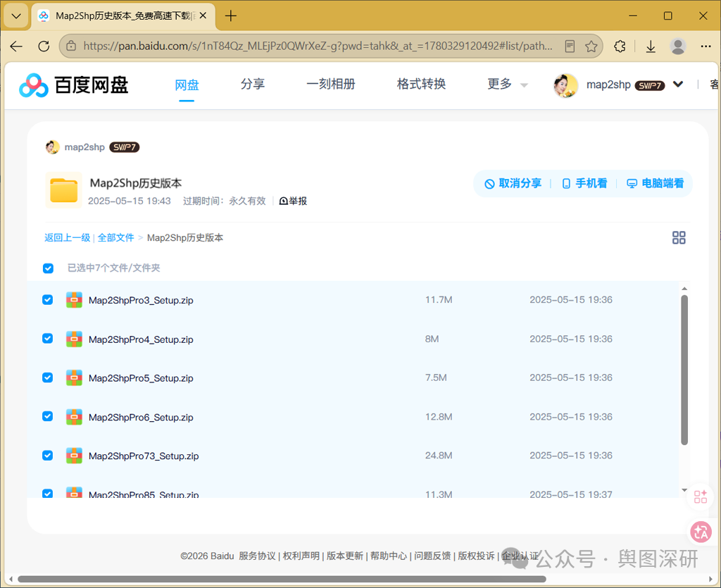
Task: Click 电脑端看 button
Action: click(x=656, y=183)
